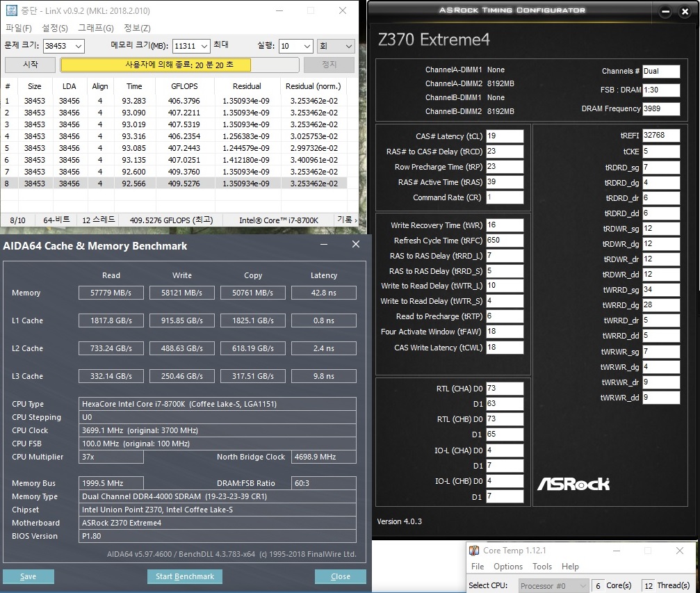Click the RAS# Active Time (tRAS) field
Screen dimensions: 700x593
[x=505, y=181]
